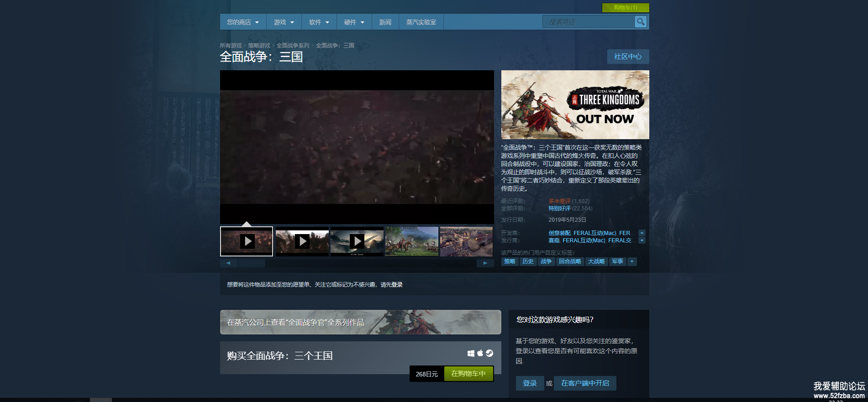
Task: Click the 全面战争系列 breadcrumb link
Action: click(293, 46)
